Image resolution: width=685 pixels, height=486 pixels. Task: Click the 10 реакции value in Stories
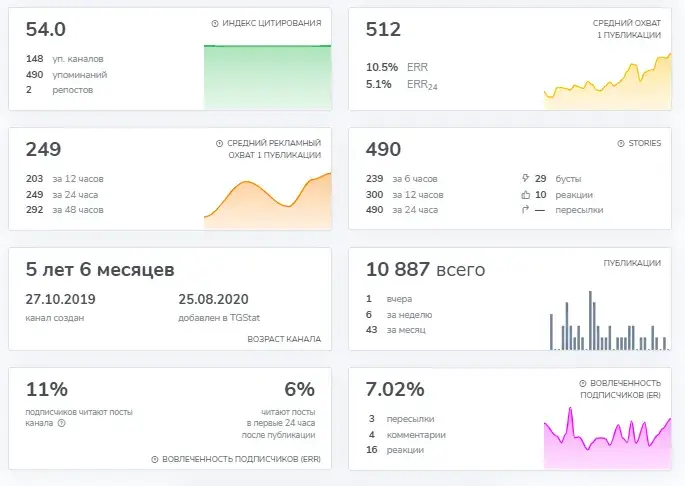541,194
